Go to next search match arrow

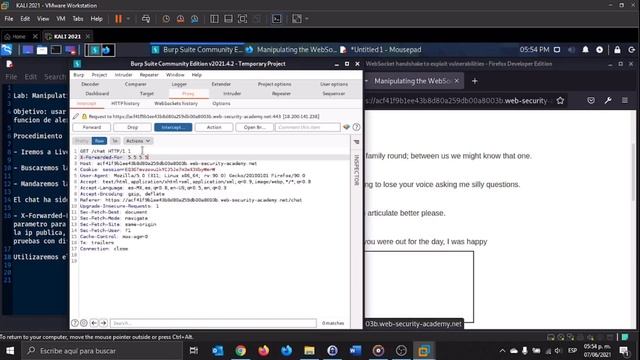(104, 323)
